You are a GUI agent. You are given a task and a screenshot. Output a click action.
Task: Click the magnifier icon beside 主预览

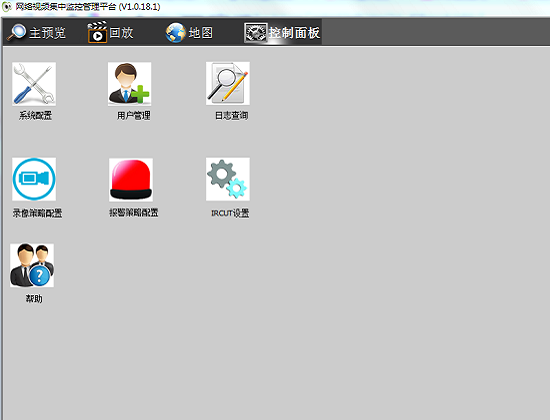tap(16, 32)
